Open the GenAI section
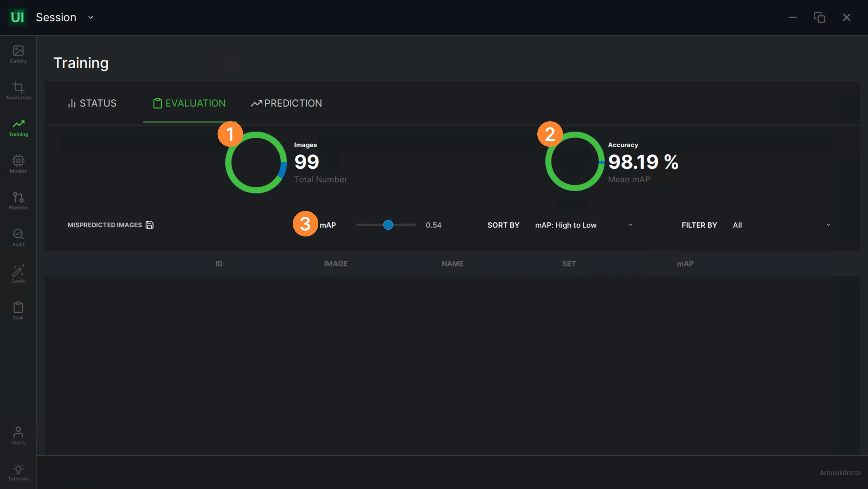This screenshot has height=489, width=868. [x=18, y=274]
